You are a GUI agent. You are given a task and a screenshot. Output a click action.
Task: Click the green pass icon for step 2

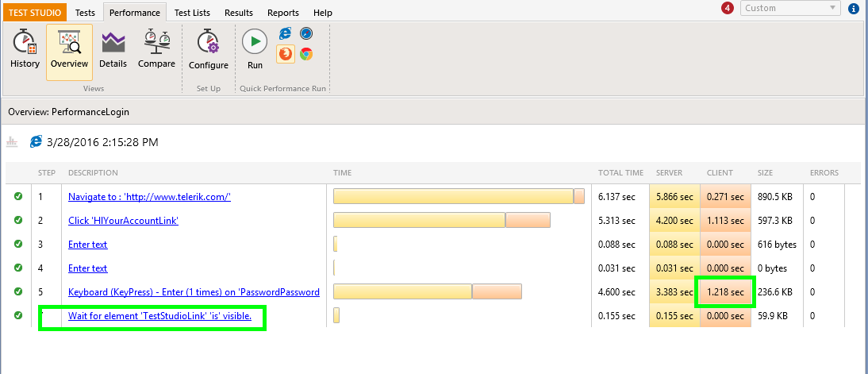pos(18,220)
